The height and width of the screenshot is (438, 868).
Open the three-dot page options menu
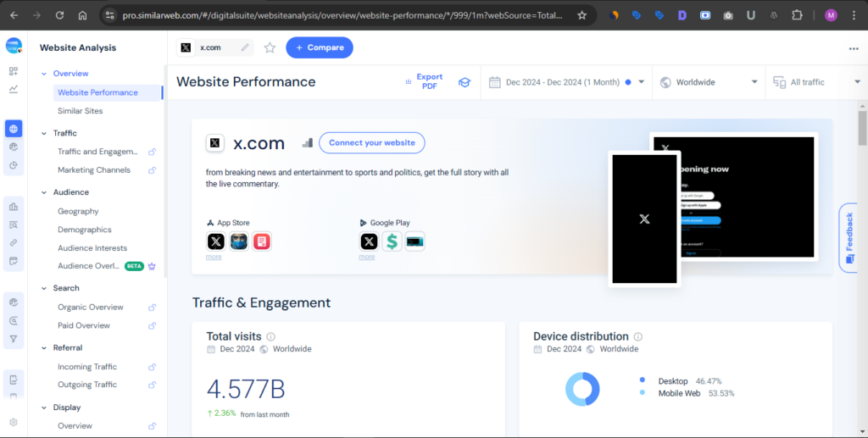[854, 48]
